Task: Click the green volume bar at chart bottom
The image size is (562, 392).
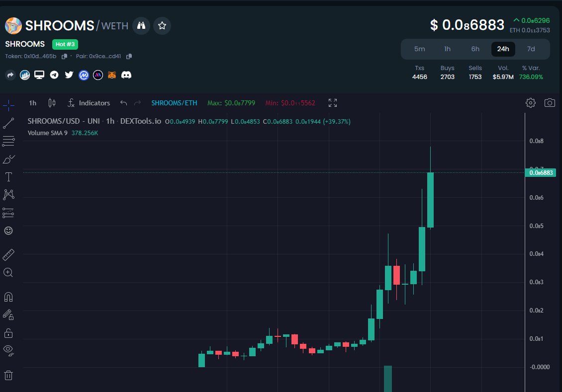Action: (388, 379)
